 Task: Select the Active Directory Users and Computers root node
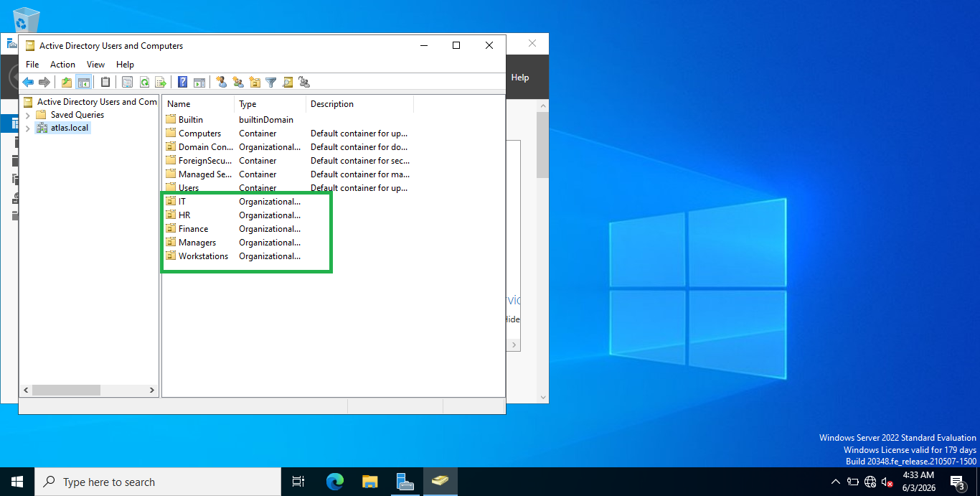point(97,102)
